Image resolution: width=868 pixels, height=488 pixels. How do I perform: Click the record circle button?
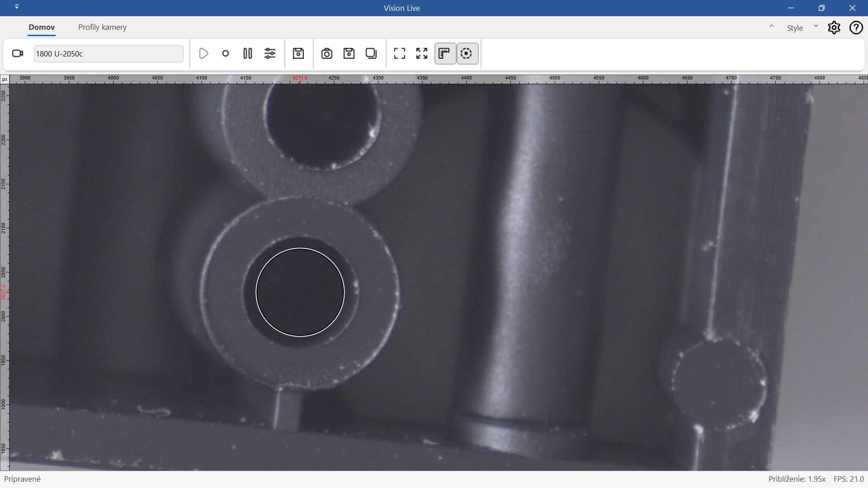click(x=226, y=53)
